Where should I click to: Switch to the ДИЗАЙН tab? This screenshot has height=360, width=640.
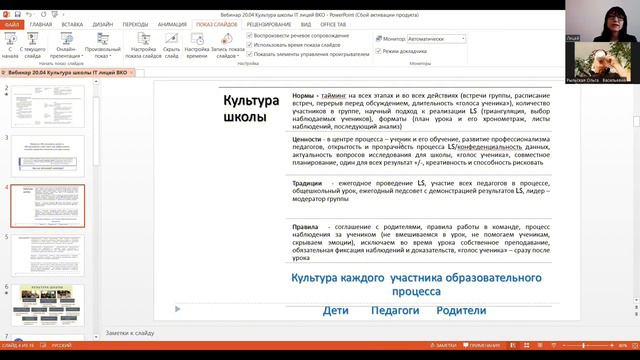pos(102,25)
